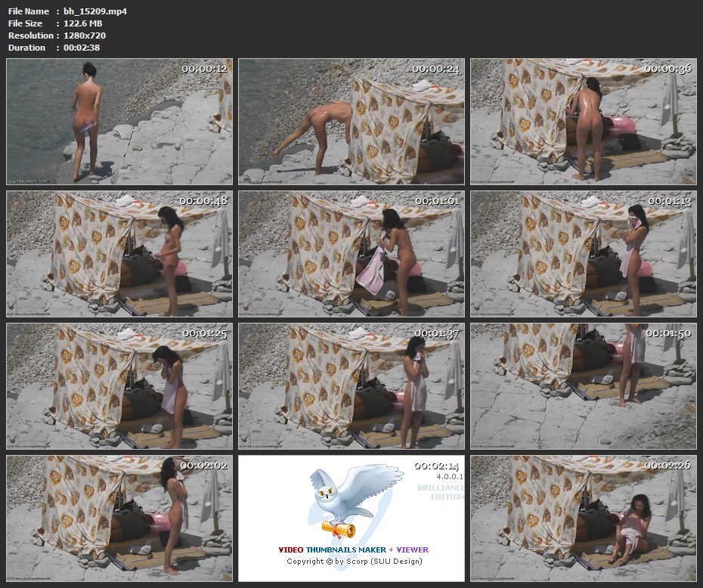Click the last thumbnail at 00:02:26
703x588 pixels.
pyautogui.click(x=583, y=517)
